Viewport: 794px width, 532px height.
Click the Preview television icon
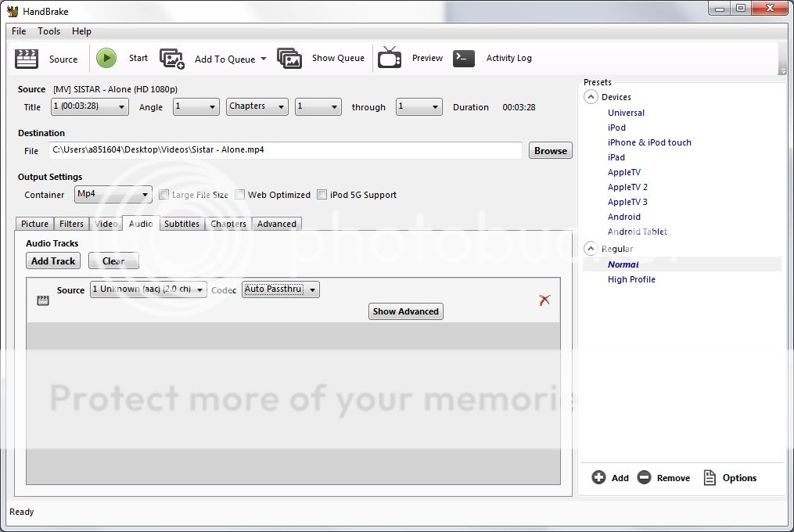(390, 58)
